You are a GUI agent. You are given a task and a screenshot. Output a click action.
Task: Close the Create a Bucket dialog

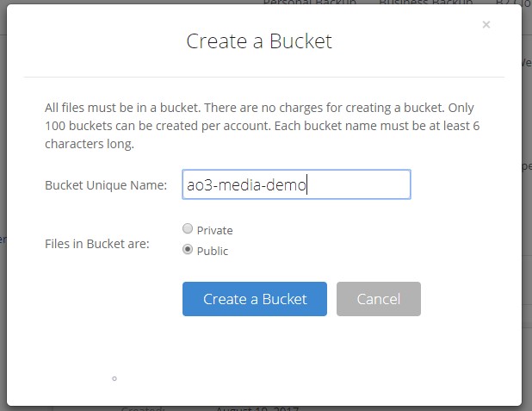[486, 25]
